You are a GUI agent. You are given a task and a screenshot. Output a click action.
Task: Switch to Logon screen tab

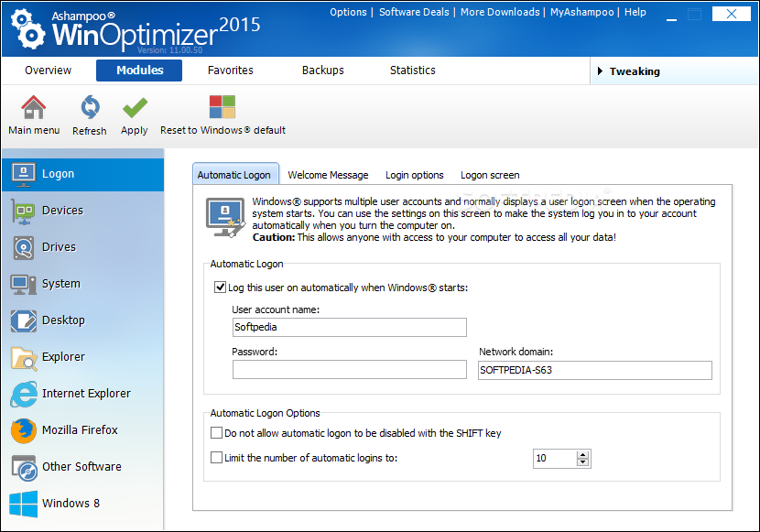click(490, 175)
